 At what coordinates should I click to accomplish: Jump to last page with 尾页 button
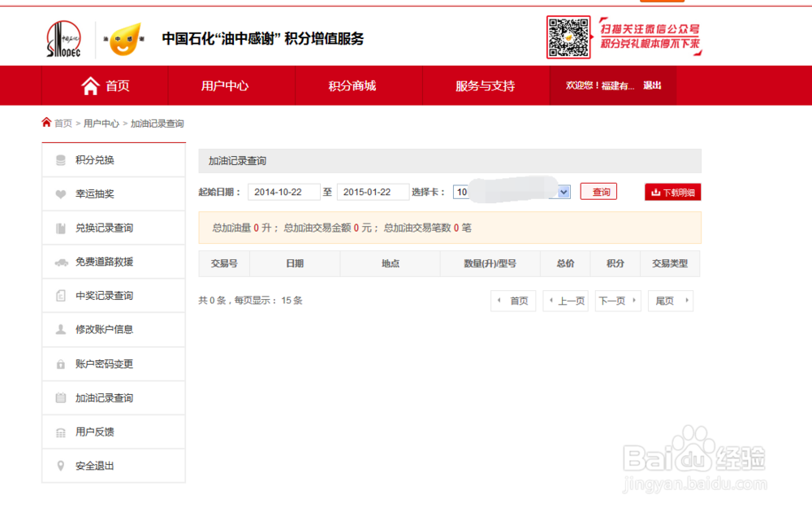(671, 301)
